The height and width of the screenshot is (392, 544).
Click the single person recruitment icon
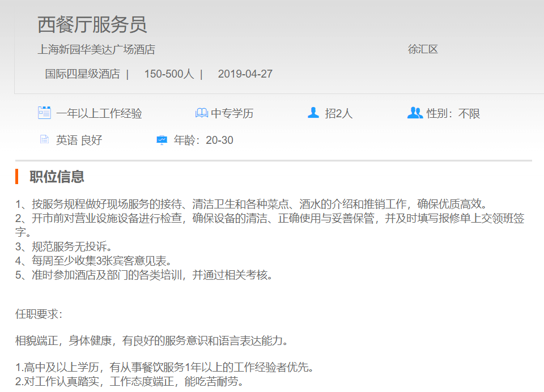tap(313, 113)
